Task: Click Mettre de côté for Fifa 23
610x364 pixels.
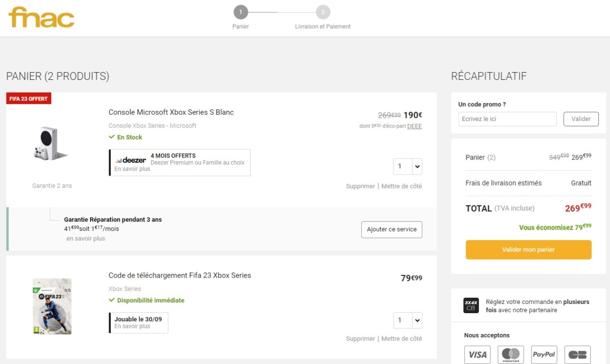Action: click(x=402, y=339)
